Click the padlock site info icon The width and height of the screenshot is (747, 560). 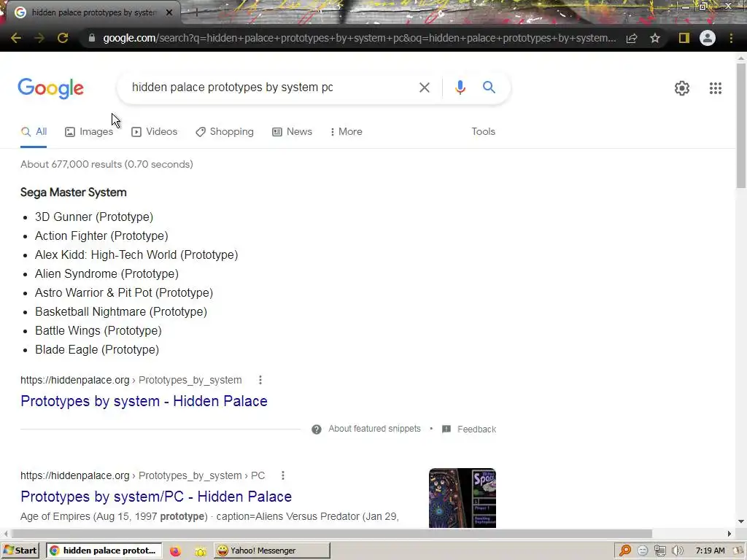coord(91,38)
